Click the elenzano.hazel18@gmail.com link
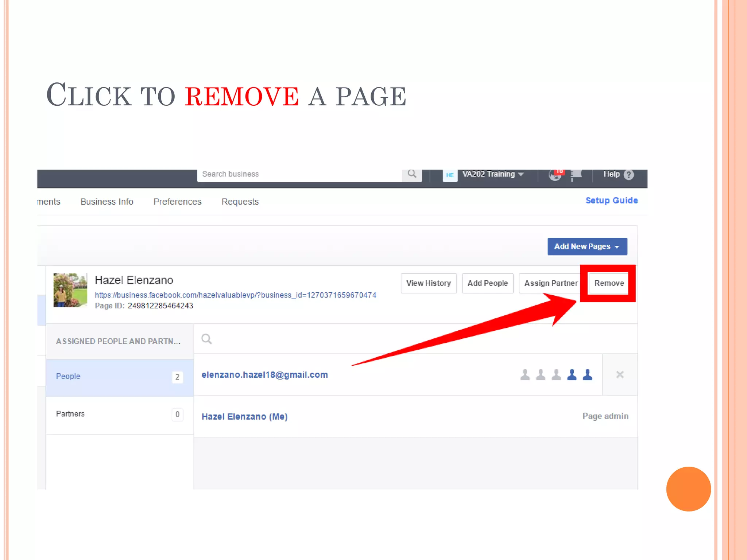The height and width of the screenshot is (560, 747). click(x=265, y=375)
